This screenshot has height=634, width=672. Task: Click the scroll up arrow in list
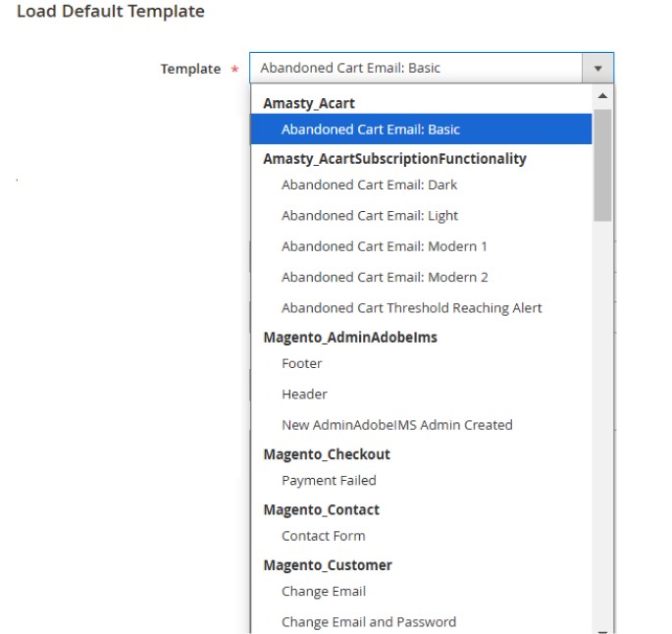(x=602, y=96)
